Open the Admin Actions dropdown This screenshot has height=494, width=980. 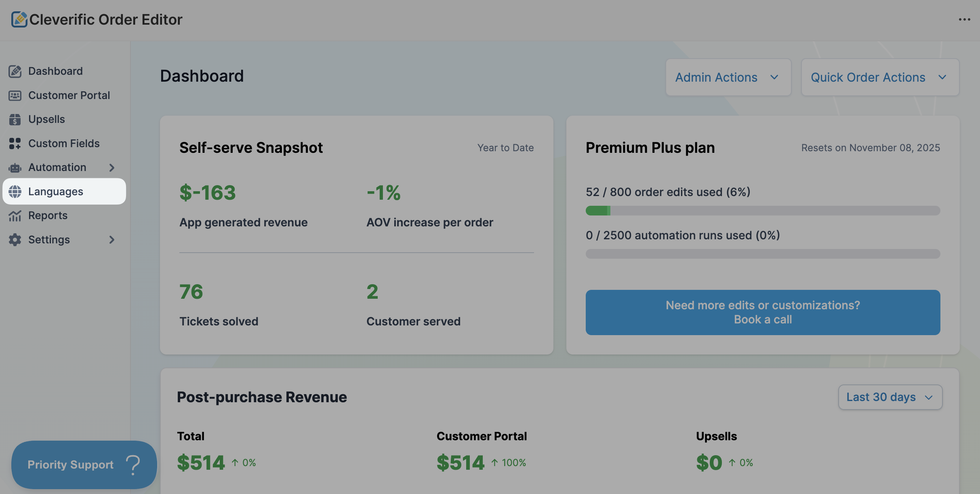click(x=728, y=77)
